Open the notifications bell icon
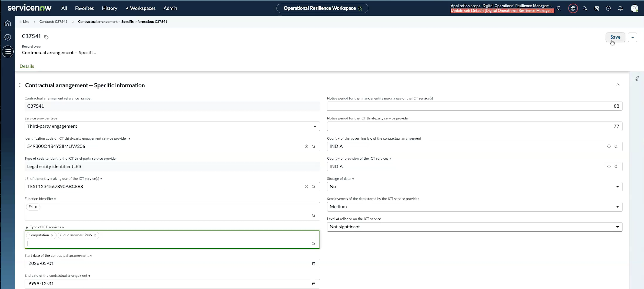Screen dimensions: 644x289 pyautogui.click(x=620, y=8)
